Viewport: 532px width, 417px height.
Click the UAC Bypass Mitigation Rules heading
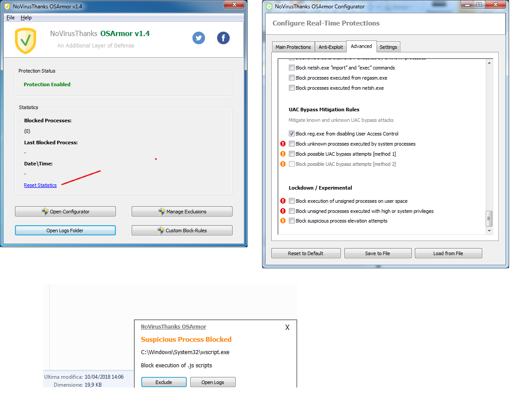pyautogui.click(x=324, y=110)
